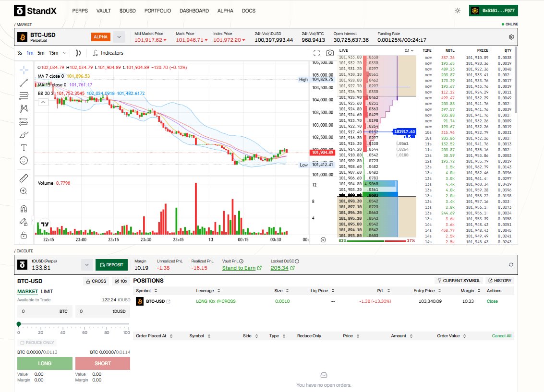Toggle lock on all drawing tools
Viewport: 544px width, 392px height.
pyautogui.click(x=24, y=235)
